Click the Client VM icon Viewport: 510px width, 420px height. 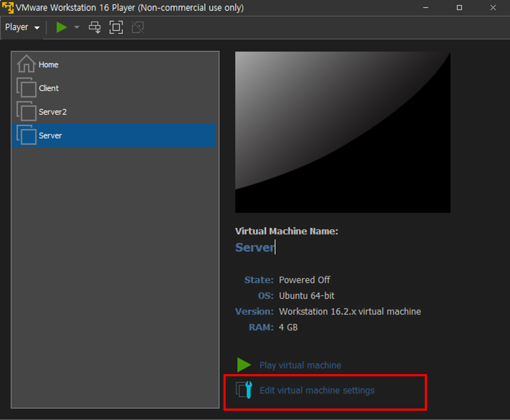(27, 87)
